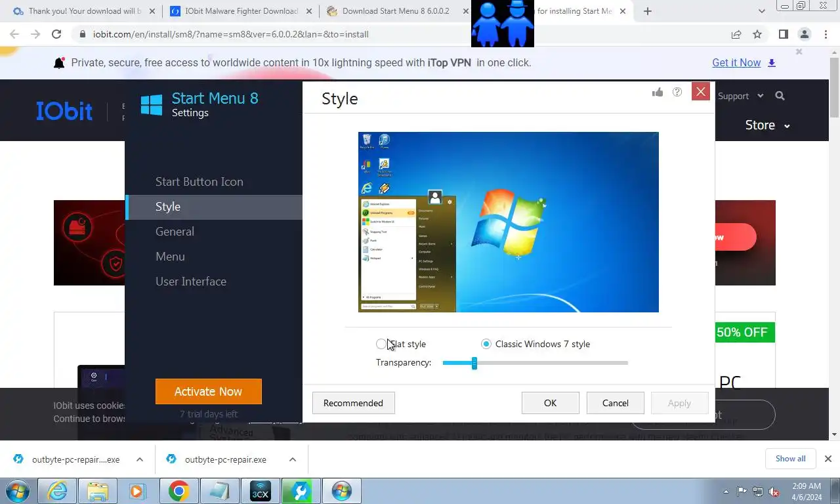Image resolution: width=840 pixels, height=504 pixels.
Task: Expand options for first outbyte-pc-repair download
Action: (x=139, y=459)
